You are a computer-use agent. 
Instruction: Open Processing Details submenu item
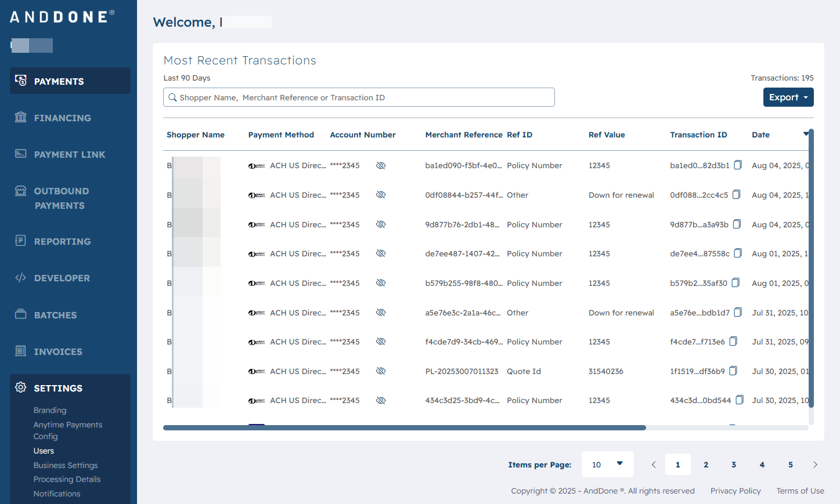click(x=67, y=480)
